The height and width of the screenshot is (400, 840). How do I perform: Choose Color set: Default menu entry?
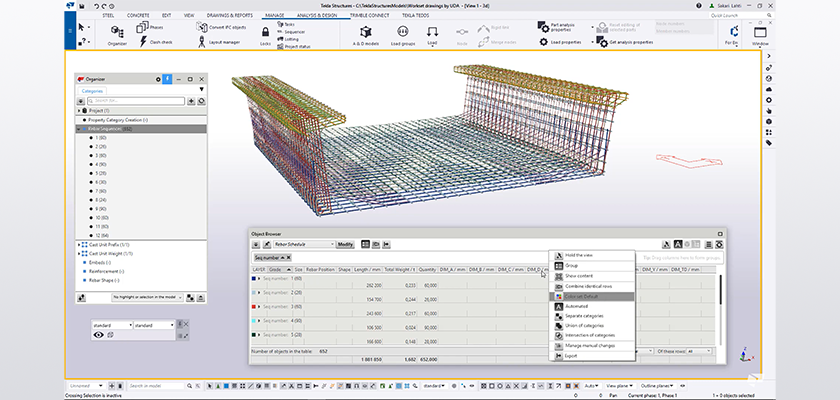coord(592,296)
